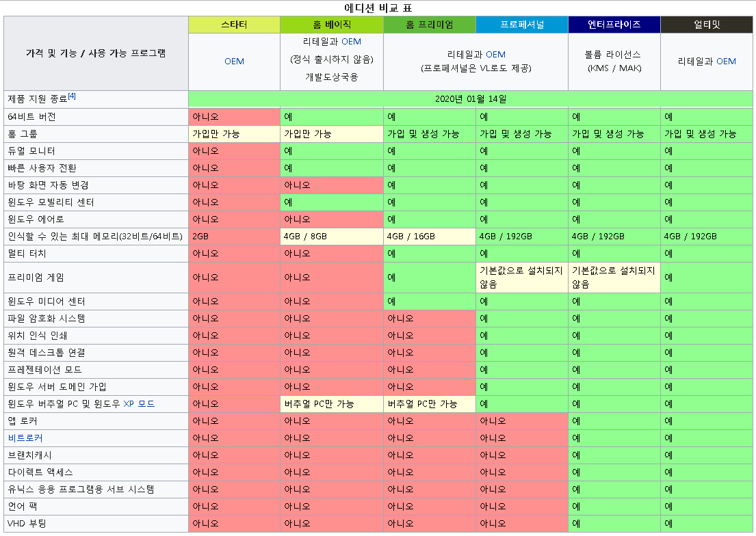Click 아니오 for 비트로커 under 프로페셔널
Viewport: 756px width, 536px height.
522,438
